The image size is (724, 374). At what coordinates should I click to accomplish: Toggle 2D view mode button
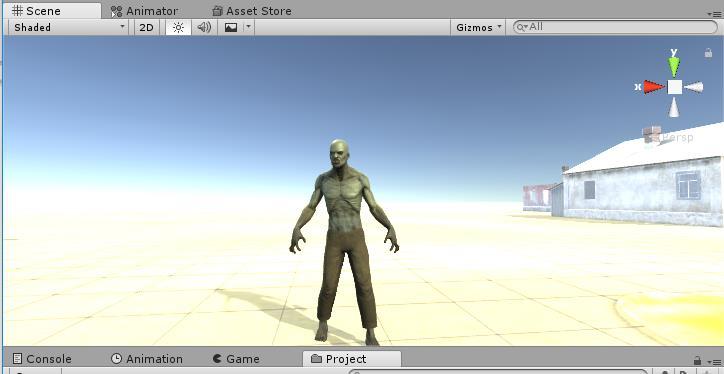146,27
